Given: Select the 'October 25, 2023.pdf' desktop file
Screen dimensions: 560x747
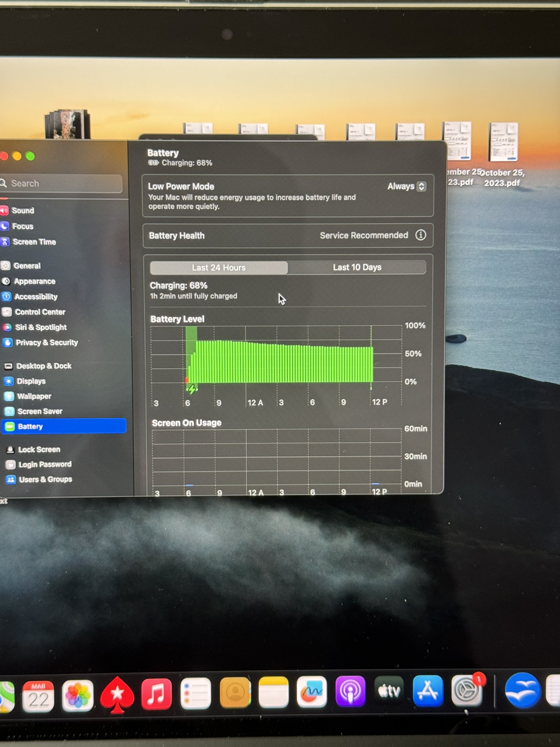Looking at the screenshot, I should [x=503, y=155].
